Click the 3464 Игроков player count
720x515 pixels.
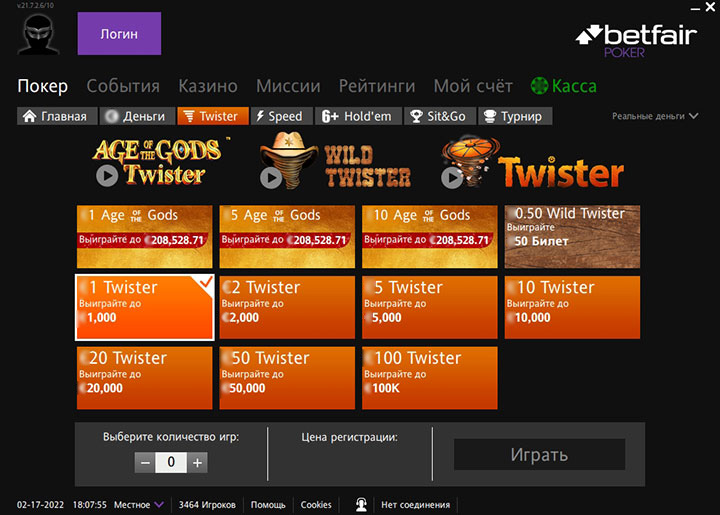(x=207, y=504)
